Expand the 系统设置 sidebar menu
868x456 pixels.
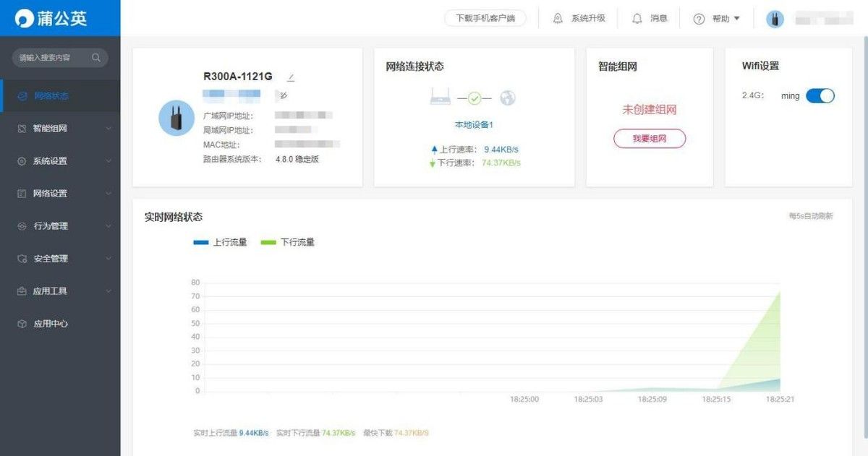pos(60,161)
